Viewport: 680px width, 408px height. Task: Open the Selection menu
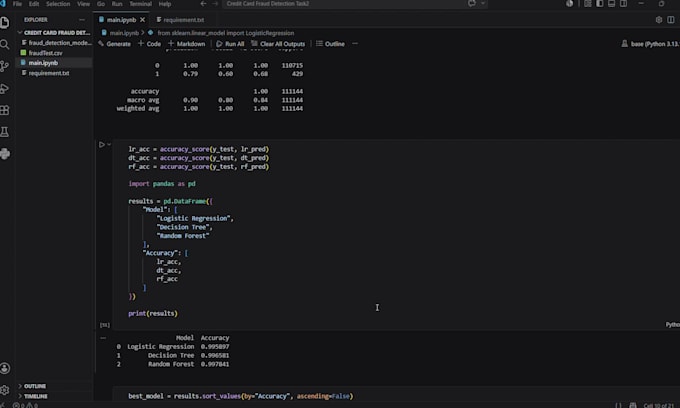[58, 3]
